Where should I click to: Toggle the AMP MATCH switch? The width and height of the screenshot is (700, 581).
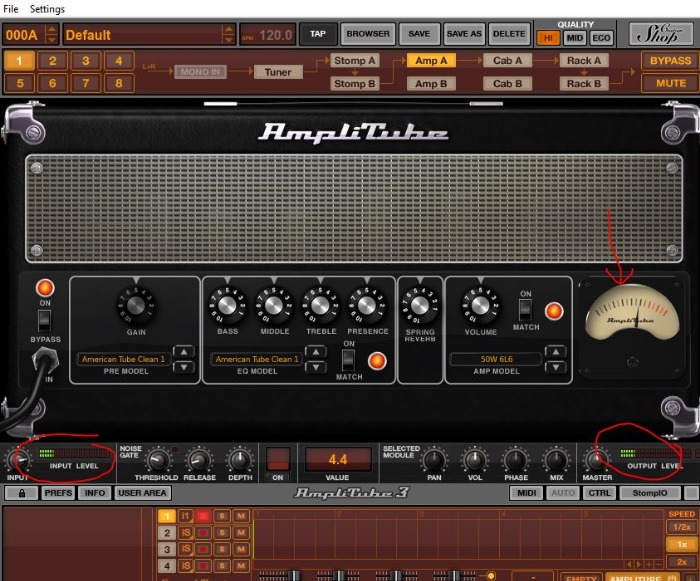(525, 309)
